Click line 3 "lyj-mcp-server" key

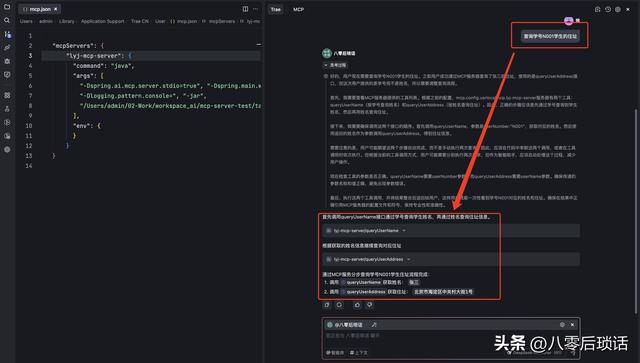tap(94, 56)
